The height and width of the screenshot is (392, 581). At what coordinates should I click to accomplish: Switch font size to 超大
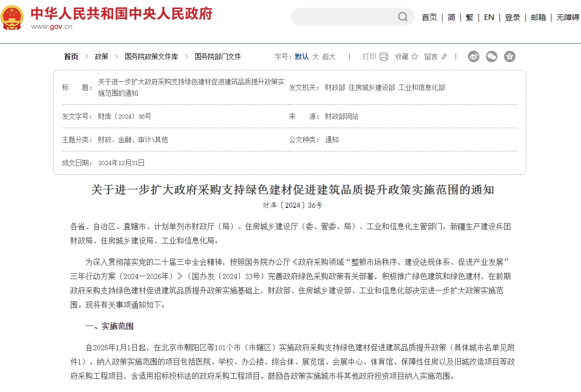coord(329,56)
